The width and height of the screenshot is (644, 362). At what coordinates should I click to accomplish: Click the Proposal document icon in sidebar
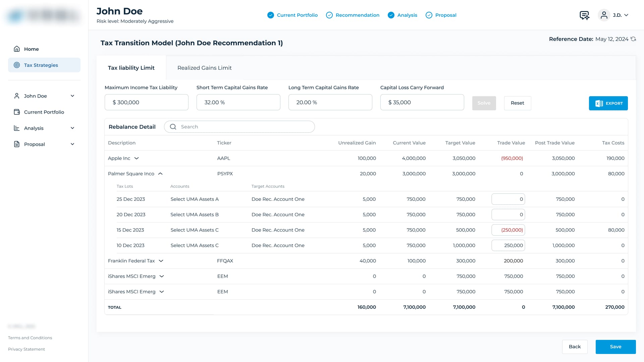pyautogui.click(x=17, y=144)
